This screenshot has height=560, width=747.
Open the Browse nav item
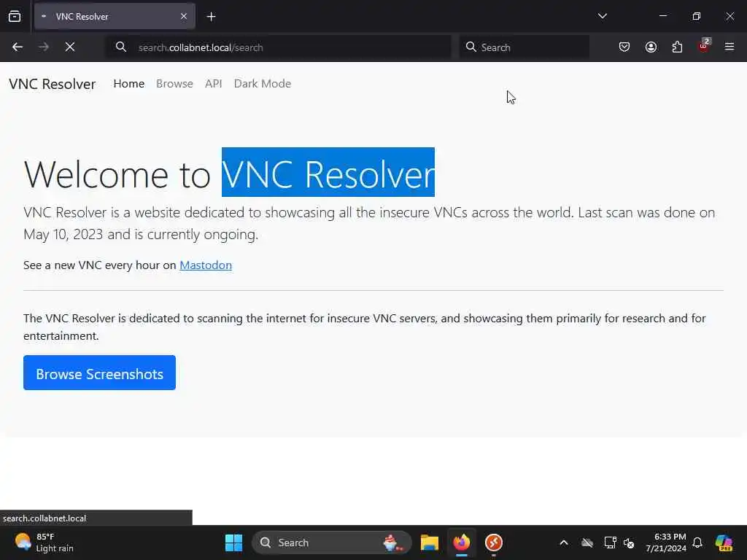pos(174,83)
